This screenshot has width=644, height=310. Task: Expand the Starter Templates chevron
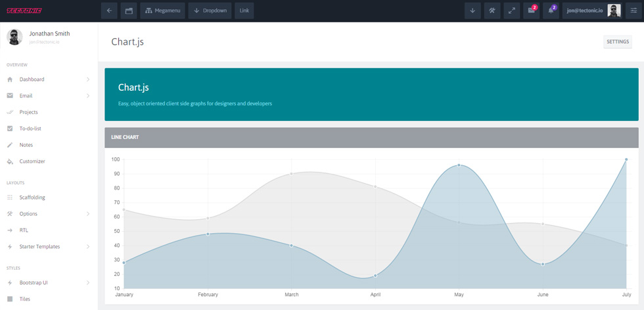point(88,247)
